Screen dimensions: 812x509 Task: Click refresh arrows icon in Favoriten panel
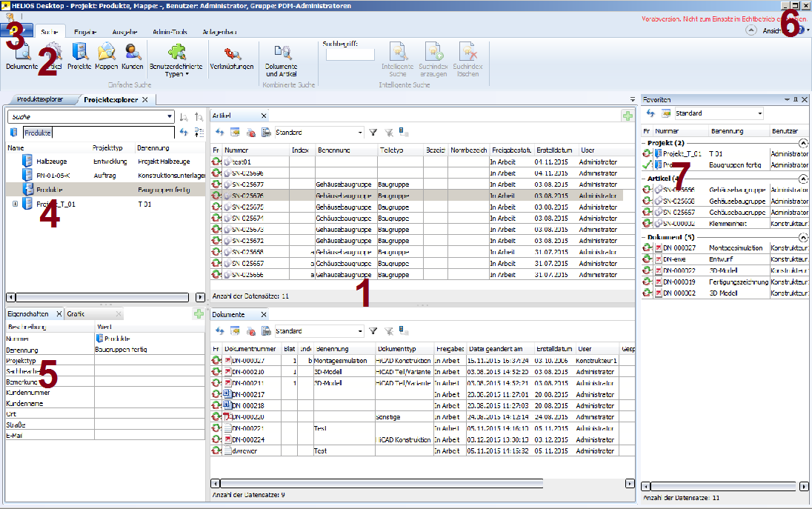(x=650, y=113)
